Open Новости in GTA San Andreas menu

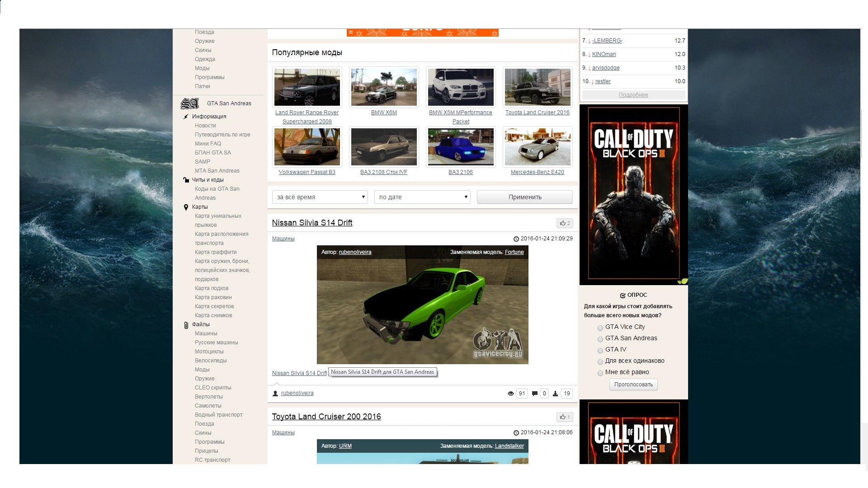[205, 126]
